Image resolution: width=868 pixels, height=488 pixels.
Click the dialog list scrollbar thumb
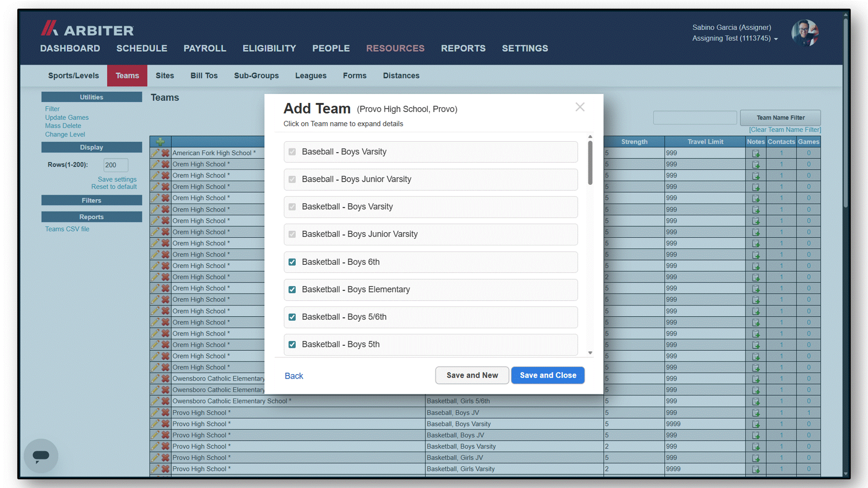click(590, 163)
